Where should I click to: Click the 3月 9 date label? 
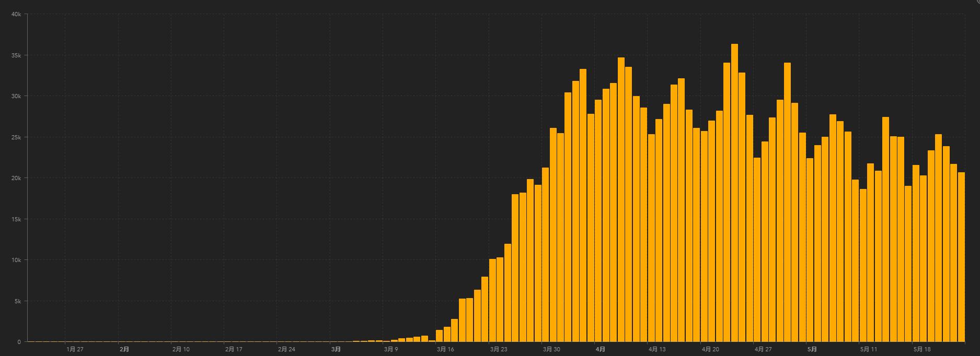pos(391,349)
